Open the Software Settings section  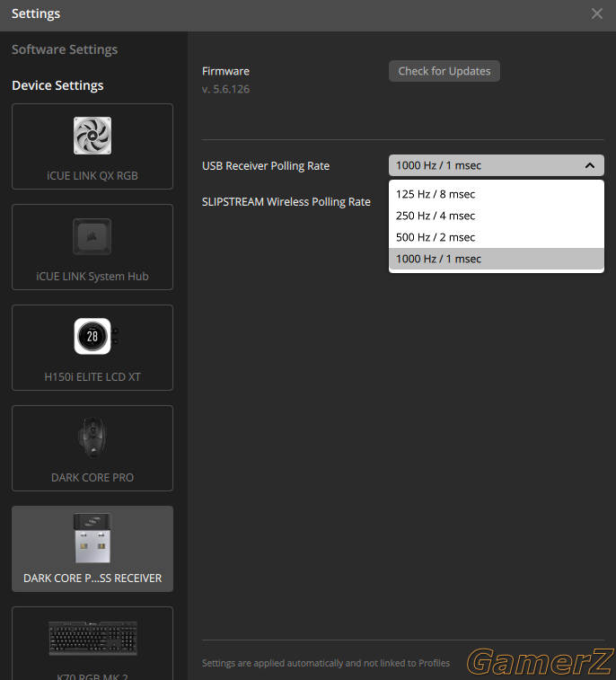[x=65, y=49]
